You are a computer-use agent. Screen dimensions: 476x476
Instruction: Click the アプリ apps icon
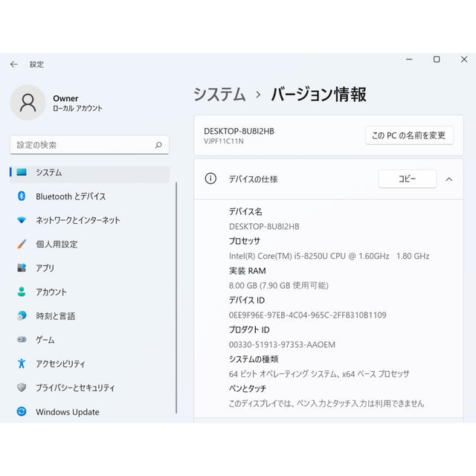(x=22, y=268)
